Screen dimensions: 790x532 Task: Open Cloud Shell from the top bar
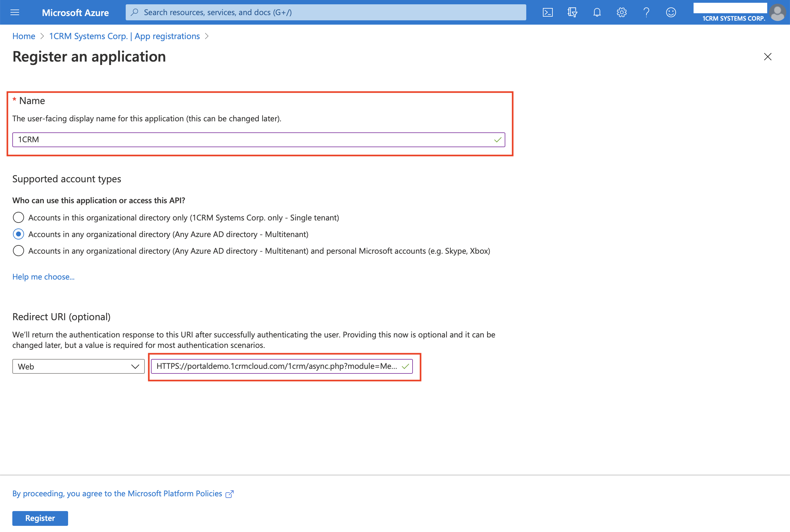(547, 13)
